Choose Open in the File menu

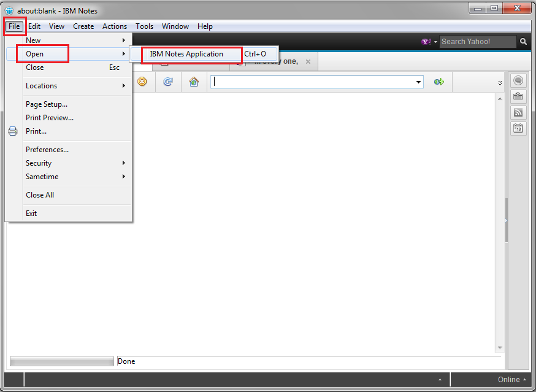[x=68, y=54]
